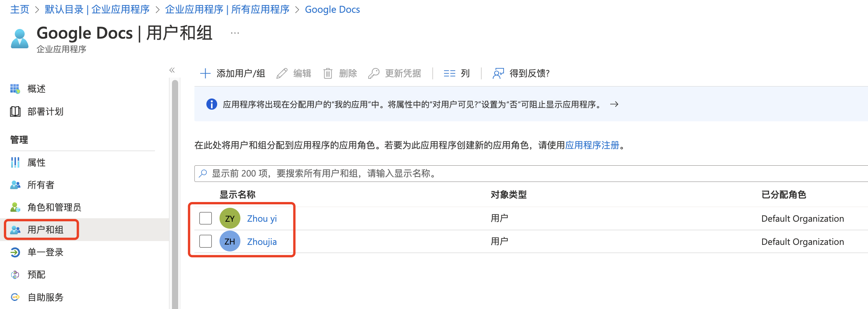Screen dimensions: 868x309
Task: Click 更新凭据 update credentials button
Action: [395, 73]
